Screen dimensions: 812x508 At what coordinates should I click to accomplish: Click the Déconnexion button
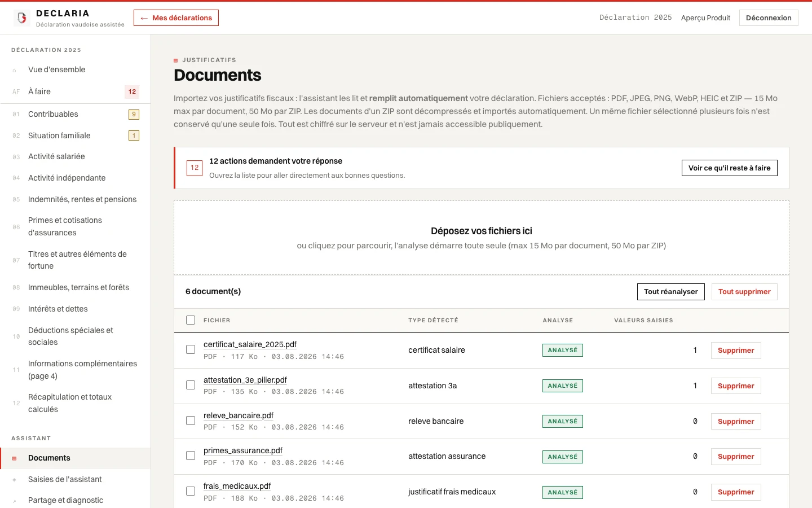(x=769, y=18)
